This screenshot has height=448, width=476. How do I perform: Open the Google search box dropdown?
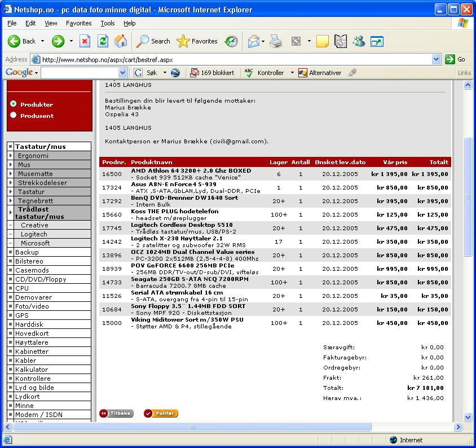coord(122,73)
